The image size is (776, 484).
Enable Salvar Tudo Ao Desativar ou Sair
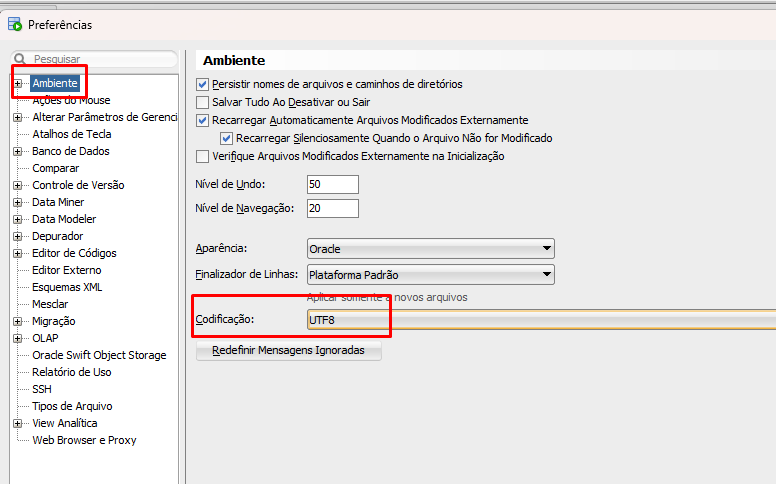[203, 102]
